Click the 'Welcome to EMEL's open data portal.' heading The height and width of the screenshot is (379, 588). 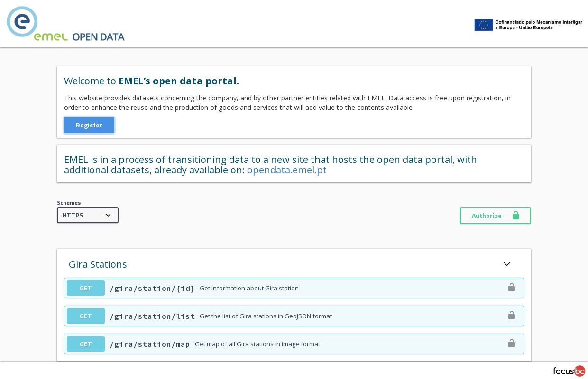tap(152, 81)
